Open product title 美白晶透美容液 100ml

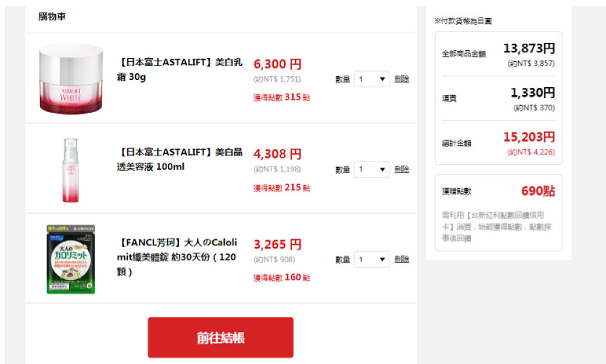(x=180, y=159)
